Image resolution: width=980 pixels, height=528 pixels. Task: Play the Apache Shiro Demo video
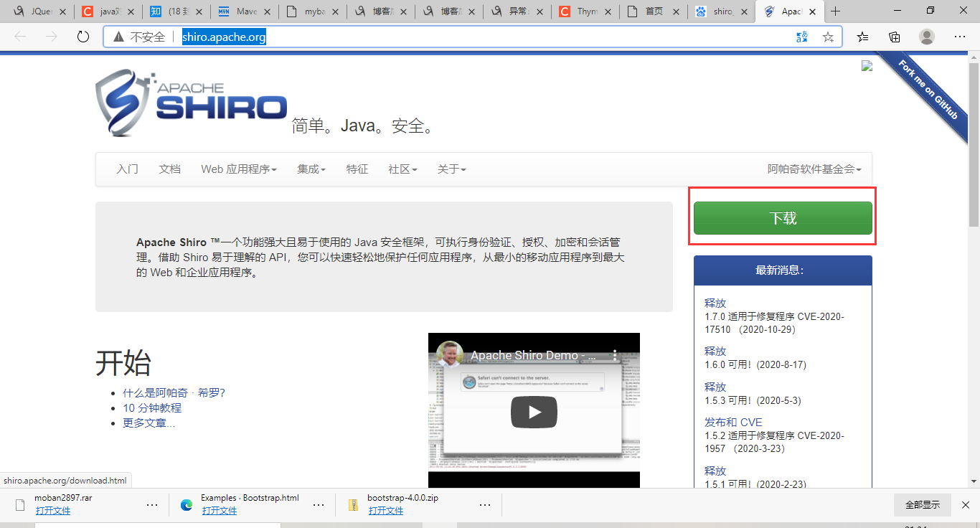coord(534,412)
